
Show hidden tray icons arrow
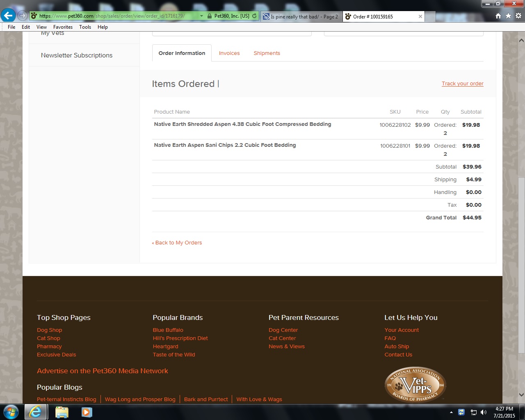coord(451,412)
